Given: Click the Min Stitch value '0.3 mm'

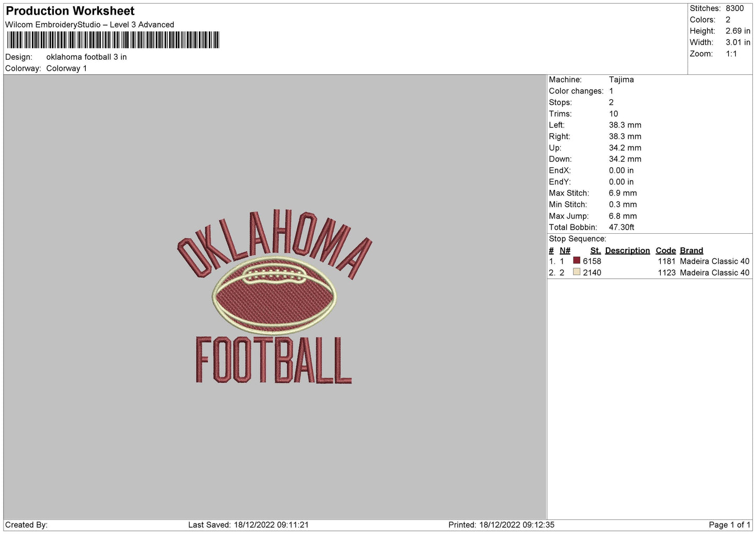Looking at the screenshot, I should coord(623,204).
